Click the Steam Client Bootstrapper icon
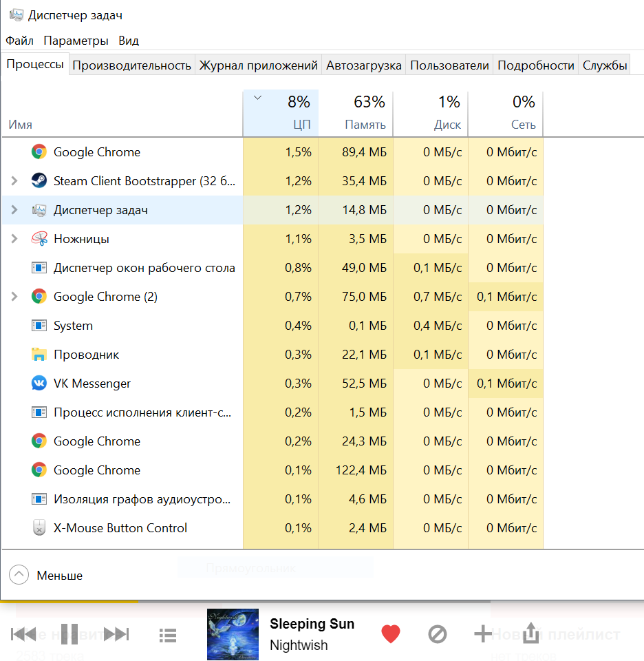This screenshot has height=661, width=644. coord(39,181)
